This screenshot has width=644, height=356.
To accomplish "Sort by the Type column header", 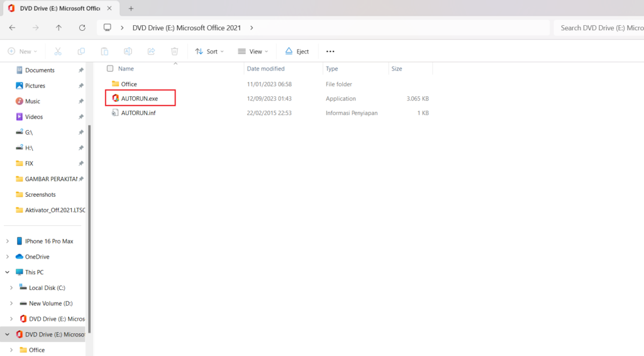I will (332, 69).
